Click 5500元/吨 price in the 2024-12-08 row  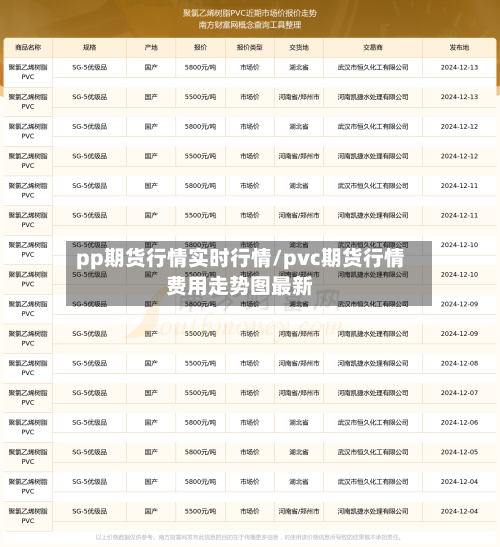click(200, 364)
